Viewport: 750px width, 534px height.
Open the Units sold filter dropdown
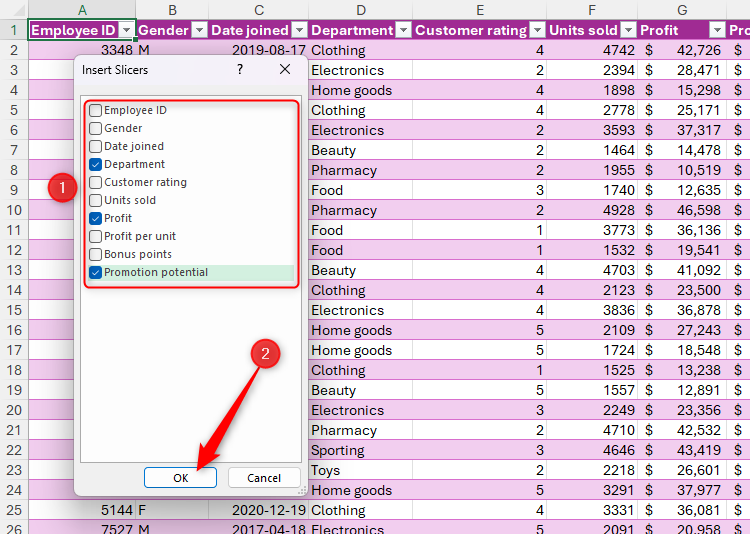click(x=627, y=30)
